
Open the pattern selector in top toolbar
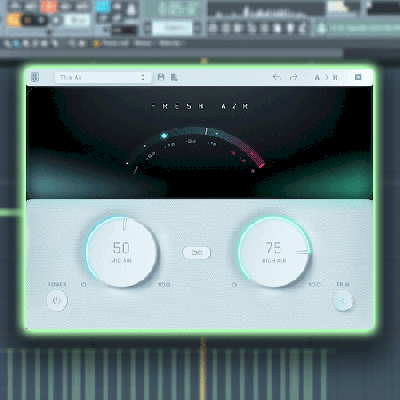point(172,28)
